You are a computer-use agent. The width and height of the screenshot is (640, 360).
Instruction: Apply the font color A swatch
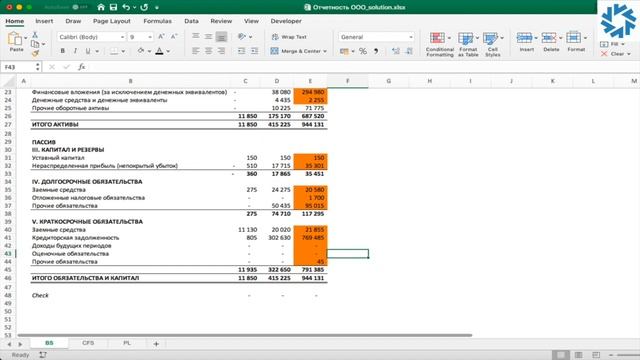pos(160,51)
